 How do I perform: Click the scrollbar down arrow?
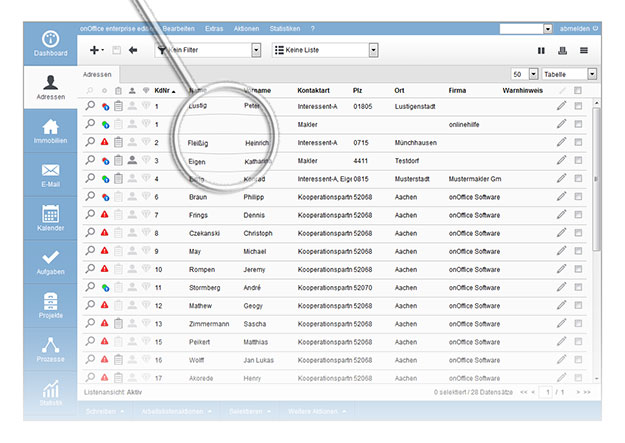tap(596, 378)
